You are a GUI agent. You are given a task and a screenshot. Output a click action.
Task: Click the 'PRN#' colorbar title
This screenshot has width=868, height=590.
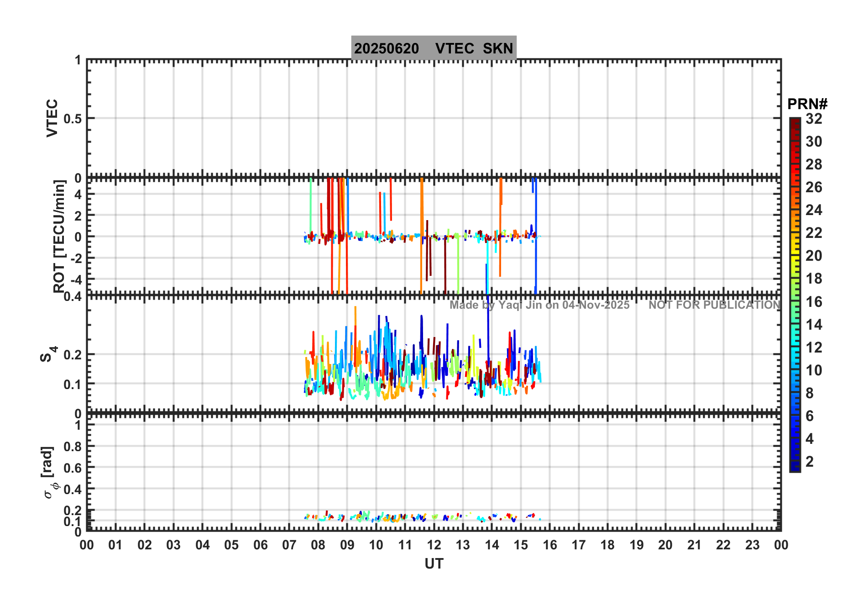[x=807, y=104]
